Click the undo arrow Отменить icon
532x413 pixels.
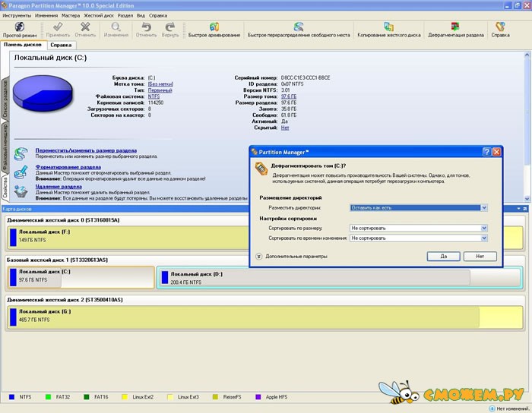coord(146,27)
